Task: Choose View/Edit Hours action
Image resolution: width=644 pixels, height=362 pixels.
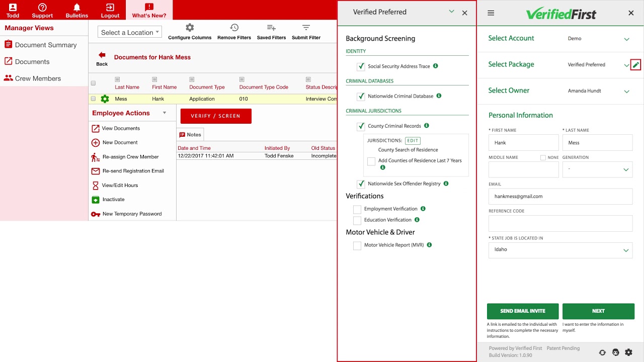Action: pyautogui.click(x=115, y=186)
